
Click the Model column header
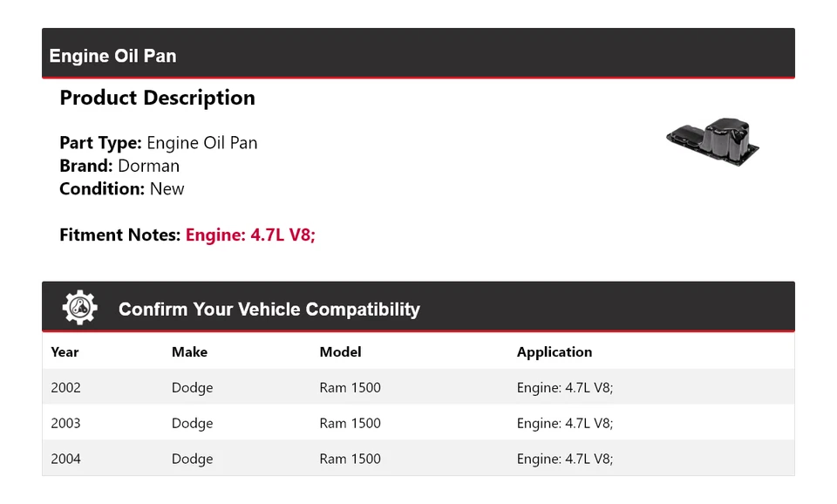[x=340, y=352]
